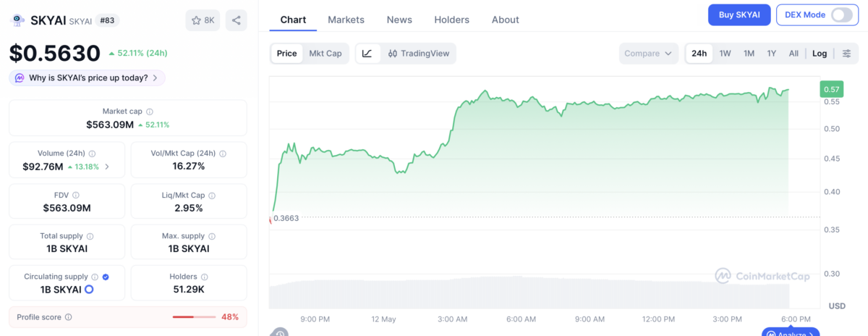Select 1Y time range
The height and width of the screenshot is (336, 868).
pyautogui.click(x=772, y=54)
